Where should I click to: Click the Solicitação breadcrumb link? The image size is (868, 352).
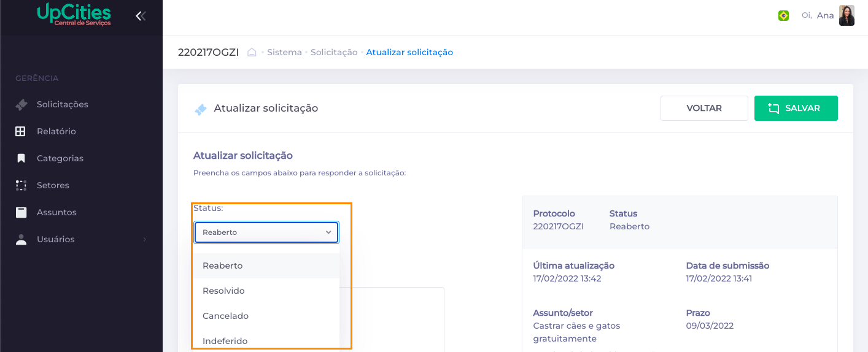point(334,52)
